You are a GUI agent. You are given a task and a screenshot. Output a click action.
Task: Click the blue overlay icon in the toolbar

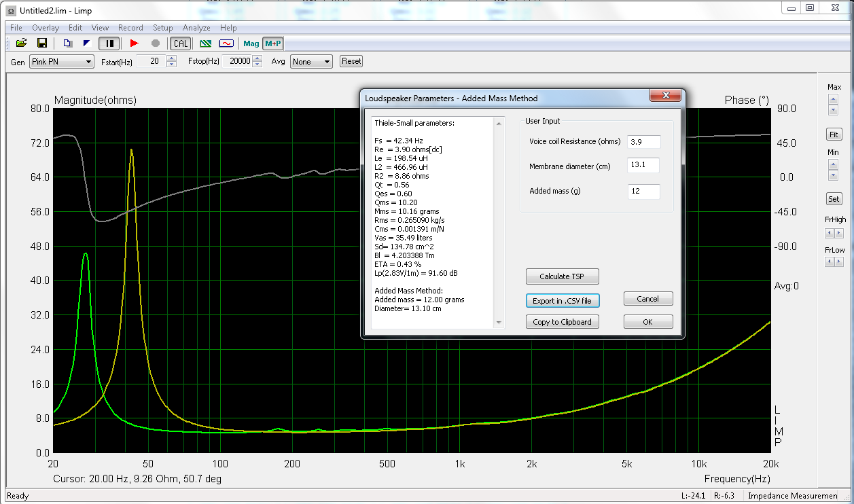[x=86, y=43]
